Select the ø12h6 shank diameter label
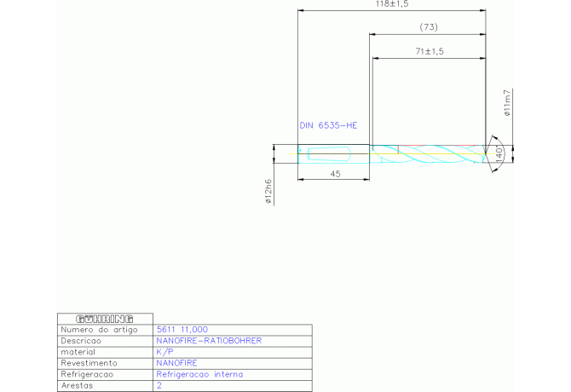Image resolution: width=571 pixels, height=392 pixels. (x=268, y=193)
